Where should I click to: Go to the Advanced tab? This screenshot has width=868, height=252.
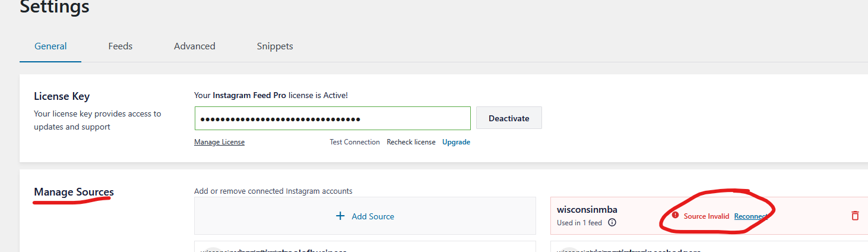195,46
